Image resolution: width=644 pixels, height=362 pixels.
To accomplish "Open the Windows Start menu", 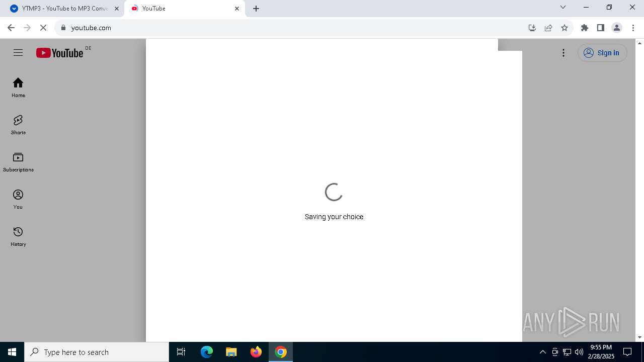I will point(12,352).
